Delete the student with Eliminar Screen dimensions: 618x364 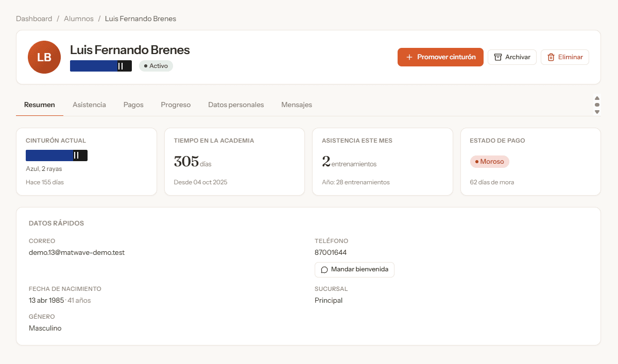pyautogui.click(x=565, y=57)
